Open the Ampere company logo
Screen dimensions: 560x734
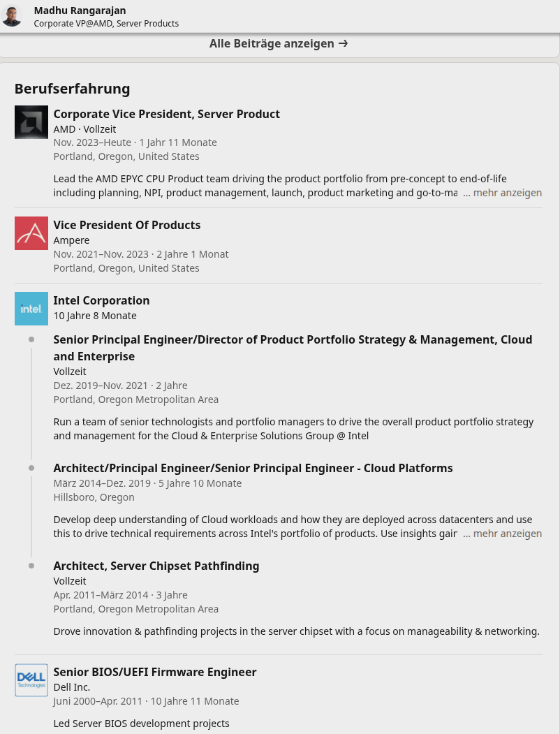[31, 233]
